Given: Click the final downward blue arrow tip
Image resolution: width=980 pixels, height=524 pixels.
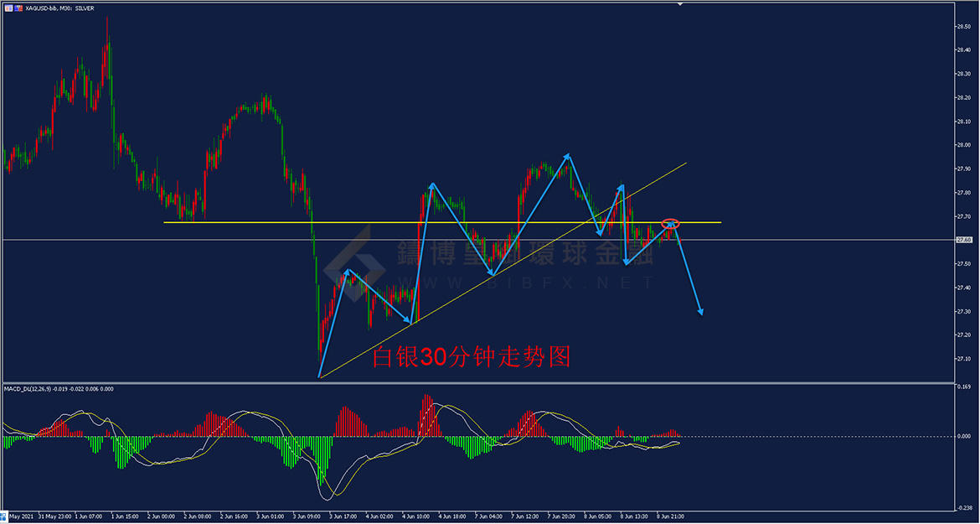Looking at the screenshot, I should pos(700,313).
